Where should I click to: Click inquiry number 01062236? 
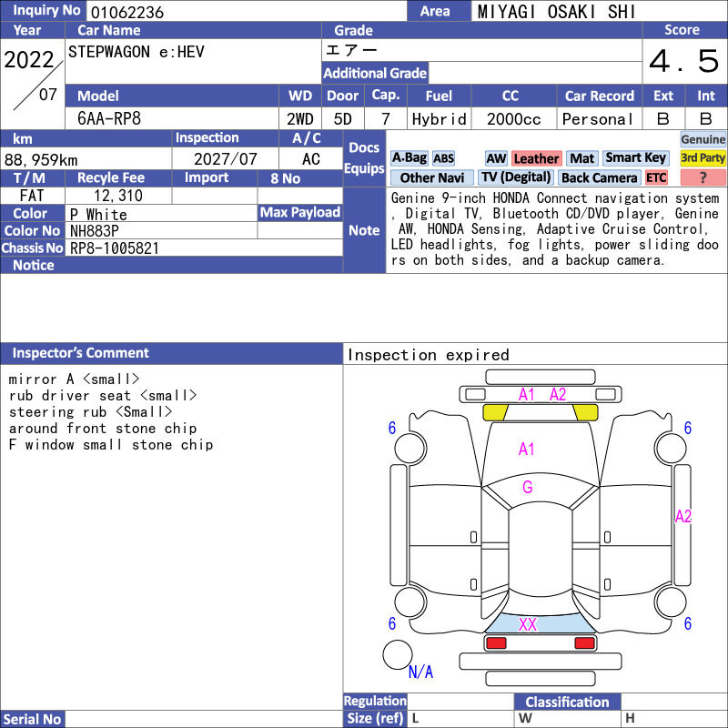[127, 12]
